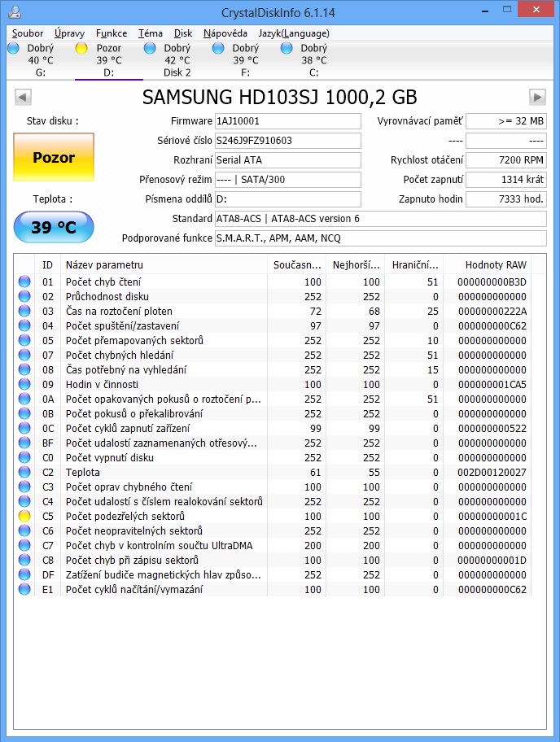Viewport: 560px width, 742px height.
Task: Click the Firmware field 1AJ10001
Action: [288, 120]
